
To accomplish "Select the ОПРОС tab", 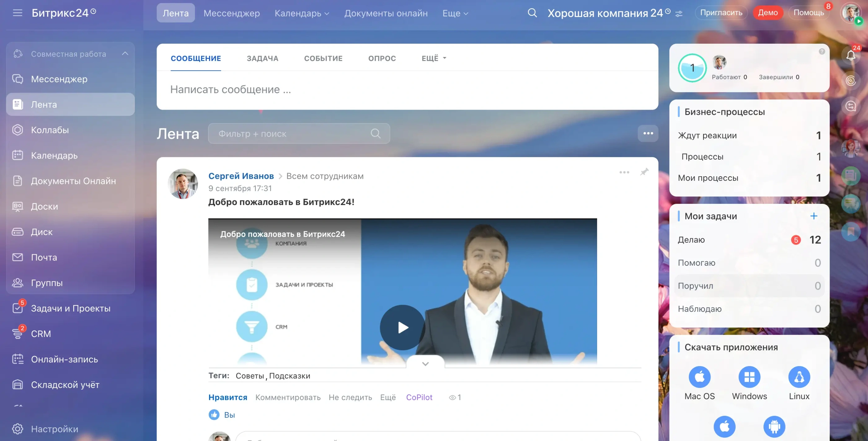I will tap(382, 58).
